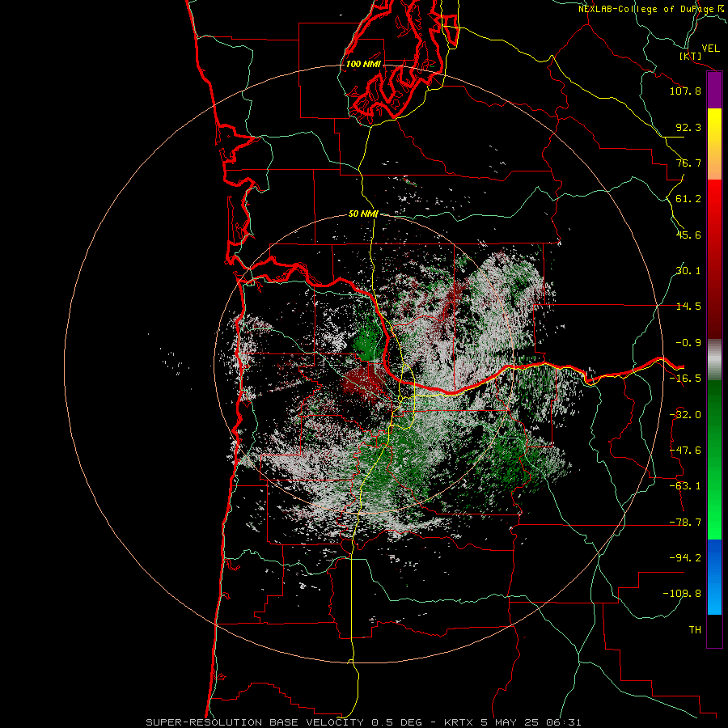Screen dimensions: 728x728
Task: Select the blue segment of the color bar
Action: tap(714, 577)
